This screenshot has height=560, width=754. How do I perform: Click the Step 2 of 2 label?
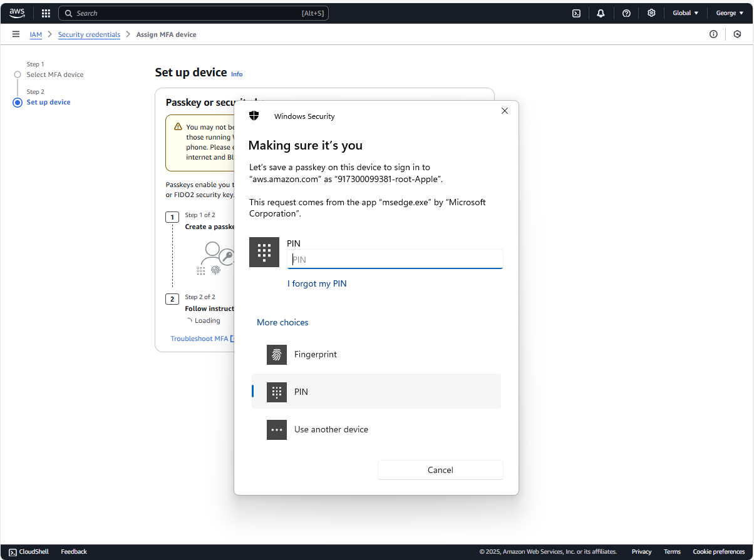tap(200, 297)
